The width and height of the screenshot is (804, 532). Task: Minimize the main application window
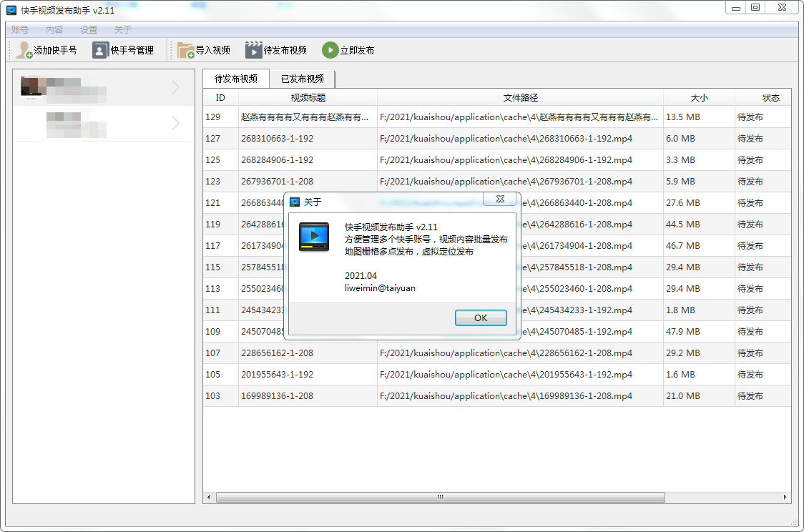click(736, 8)
